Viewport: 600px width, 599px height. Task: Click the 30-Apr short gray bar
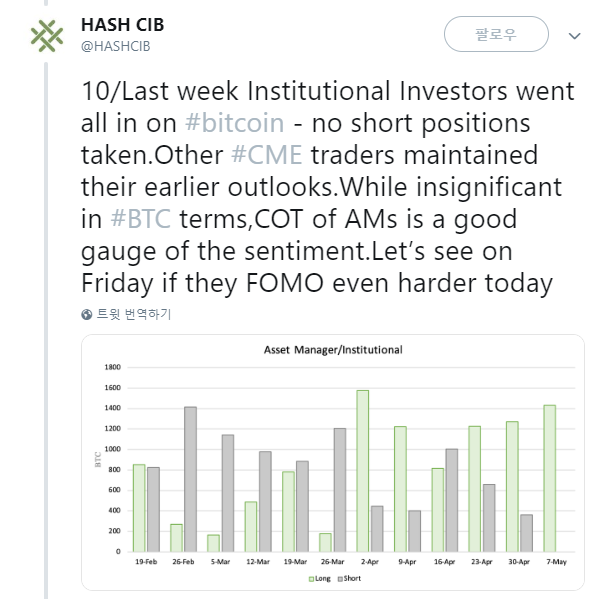coord(526,533)
